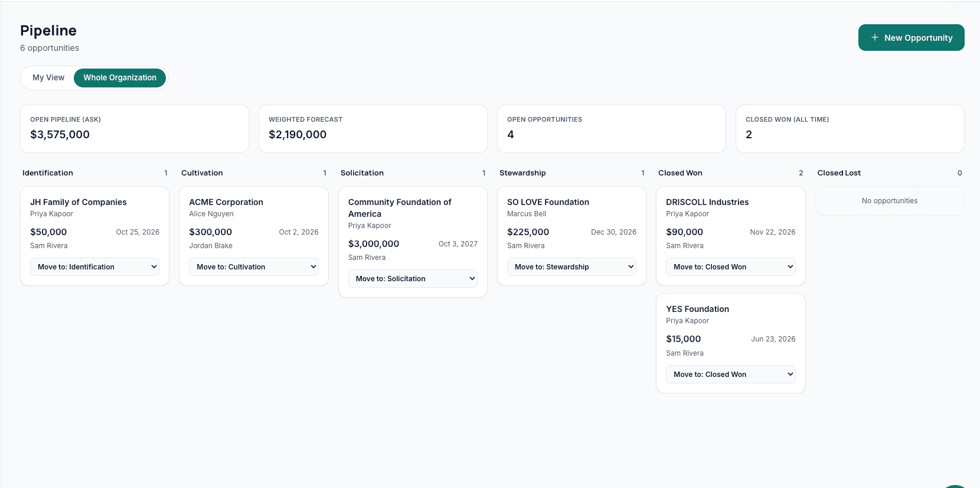The height and width of the screenshot is (488, 980).
Task: Click the Oct 25, 2026 date
Action: coord(138,232)
